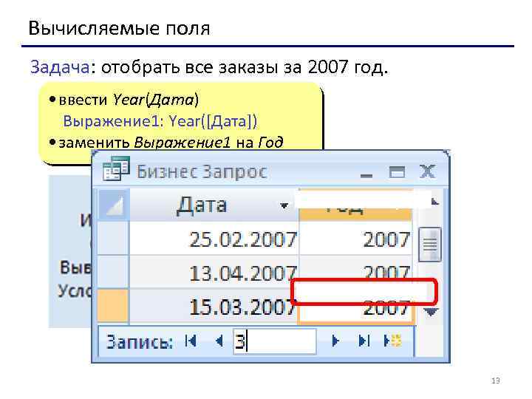Select the date cell 25.02.2007
Image resolution: width=532 pixels, height=399 pixels.
pos(214,239)
